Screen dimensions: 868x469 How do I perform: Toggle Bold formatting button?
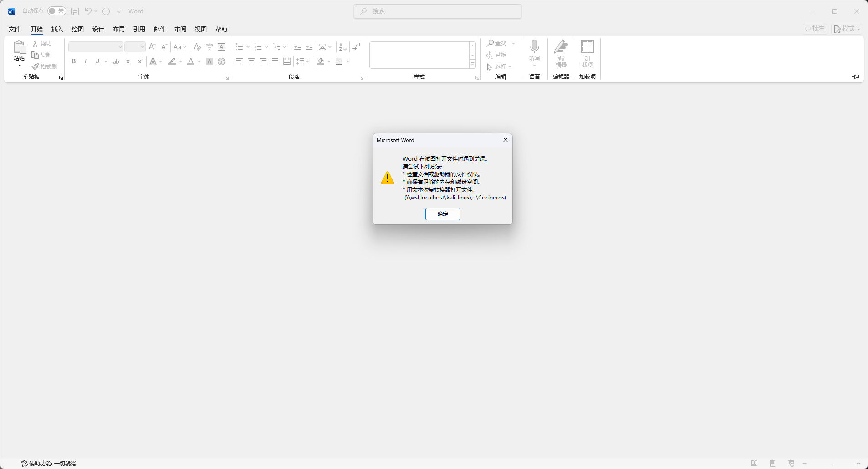click(74, 61)
